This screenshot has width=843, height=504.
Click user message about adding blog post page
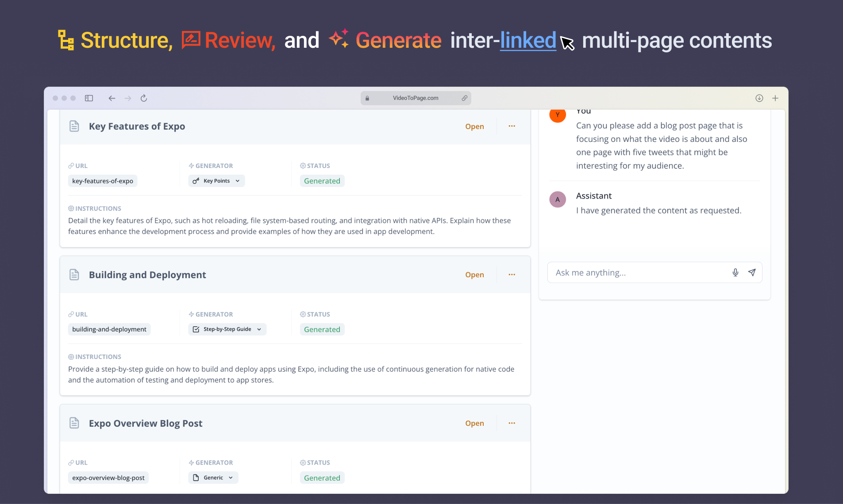662,145
